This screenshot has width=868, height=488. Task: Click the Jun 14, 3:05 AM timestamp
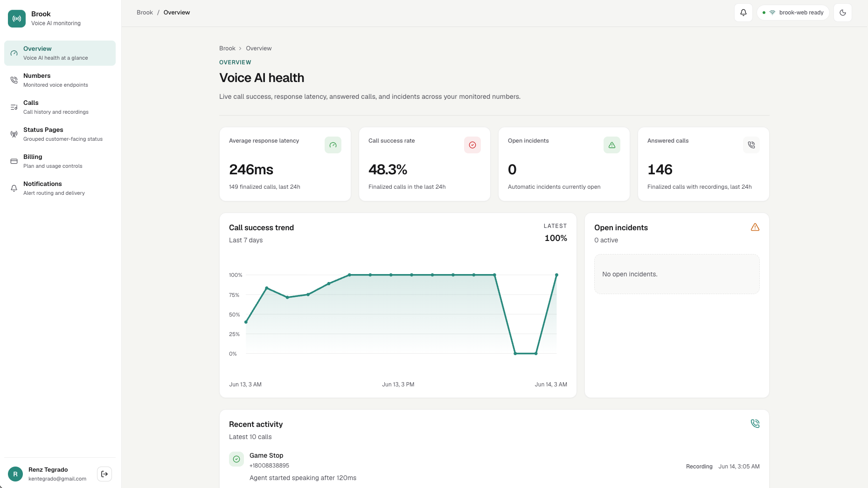pyautogui.click(x=739, y=467)
